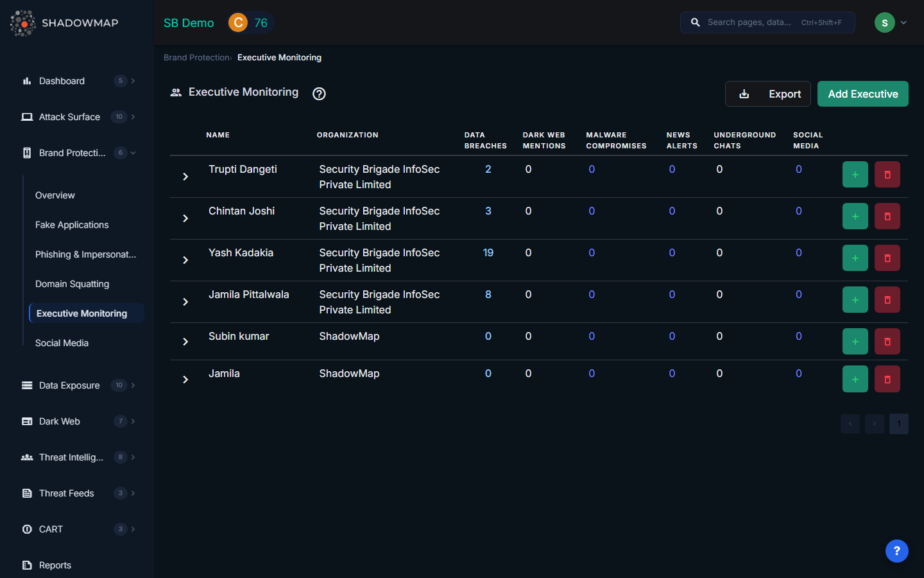
Task: Expand the Jamila Pittalwala row
Action: [x=185, y=302]
